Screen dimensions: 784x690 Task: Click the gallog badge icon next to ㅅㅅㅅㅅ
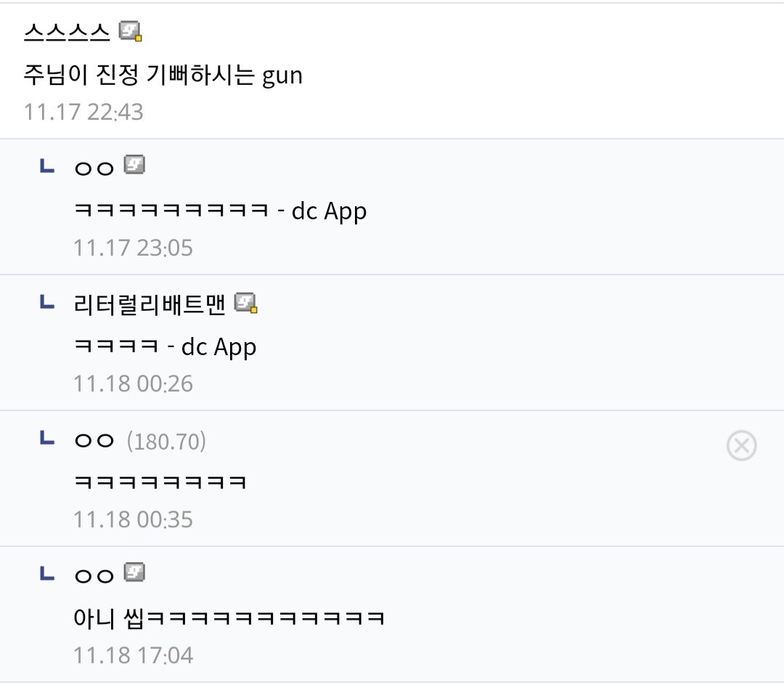pyautogui.click(x=131, y=31)
